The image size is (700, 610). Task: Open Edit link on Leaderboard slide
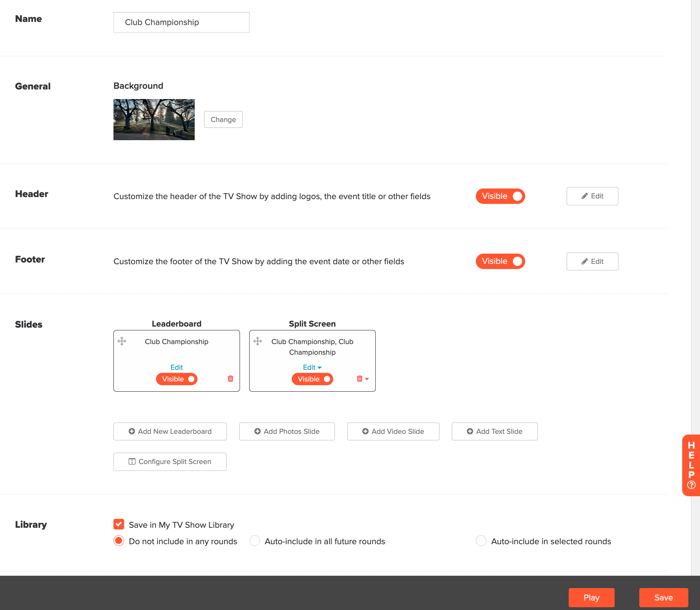point(177,367)
